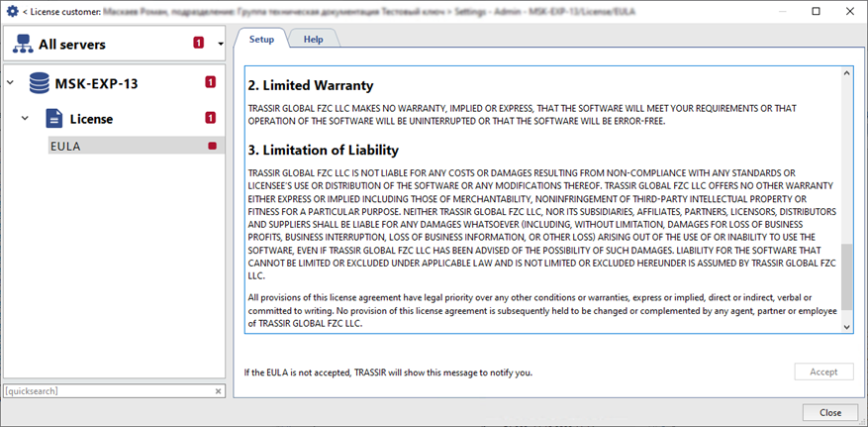The width and height of the screenshot is (868, 427).
Task: Click the red badge beside All servers
Action: pyautogui.click(x=198, y=44)
